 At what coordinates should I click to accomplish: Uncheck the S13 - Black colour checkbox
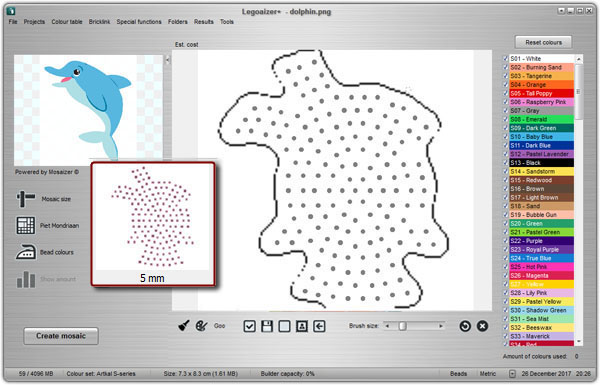coord(505,163)
